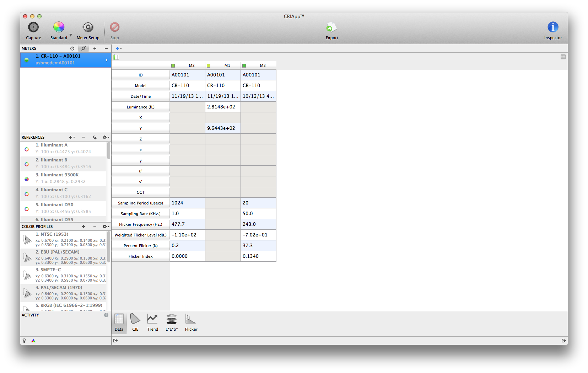Screen dimensions: 588x373
Task: Click the Capture toolbar button
Action: [33, 31]
